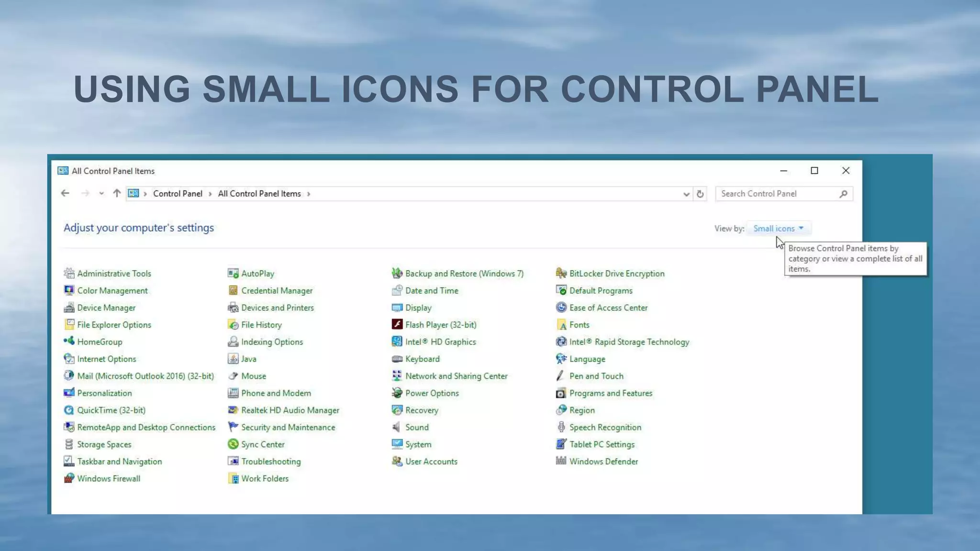Open Personalization settings
The height and width of the screenshot is (551, 980).
(98, 393)
